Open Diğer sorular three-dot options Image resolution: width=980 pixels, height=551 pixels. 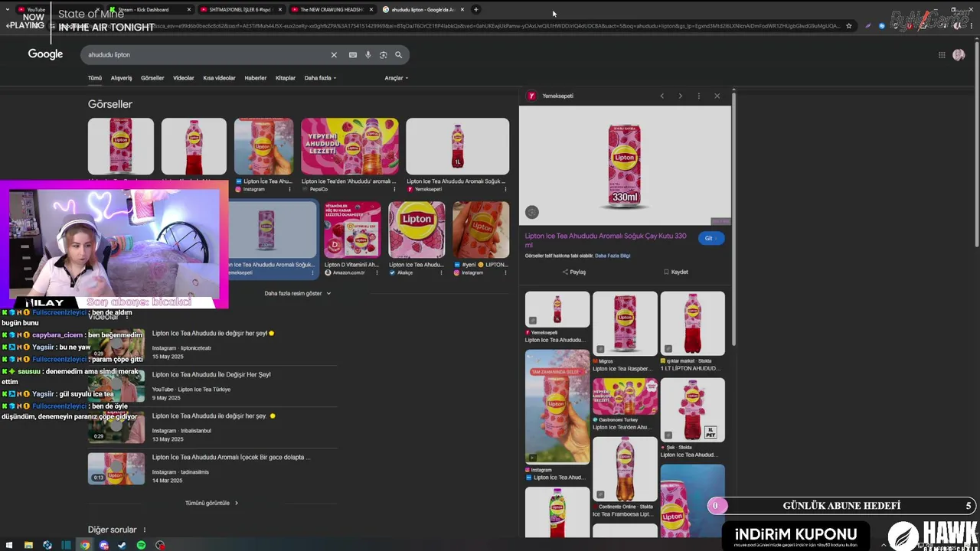pyautogui.click(x=144, y=530)
